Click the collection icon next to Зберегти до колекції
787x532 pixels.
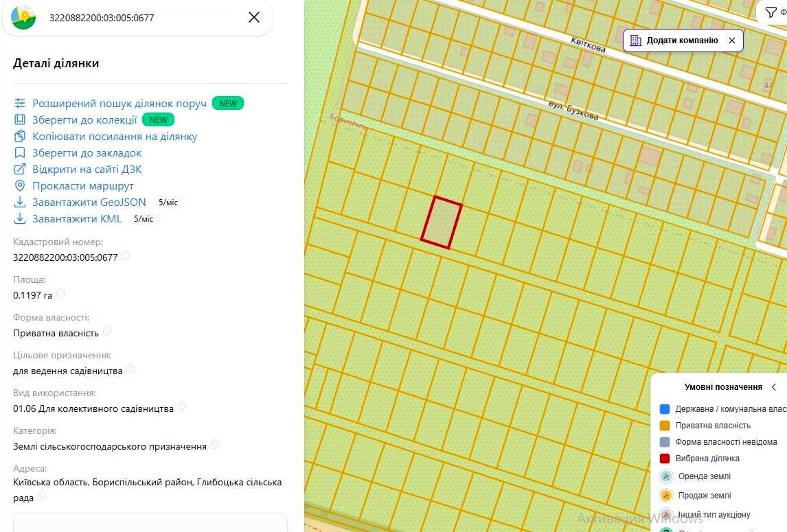20,120
